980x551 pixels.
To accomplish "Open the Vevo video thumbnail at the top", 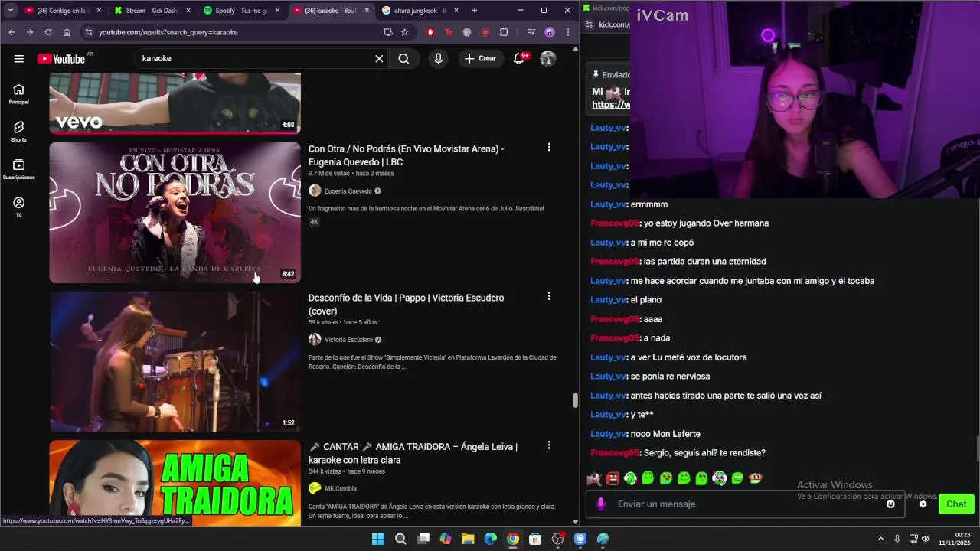I will coord(175,103).
